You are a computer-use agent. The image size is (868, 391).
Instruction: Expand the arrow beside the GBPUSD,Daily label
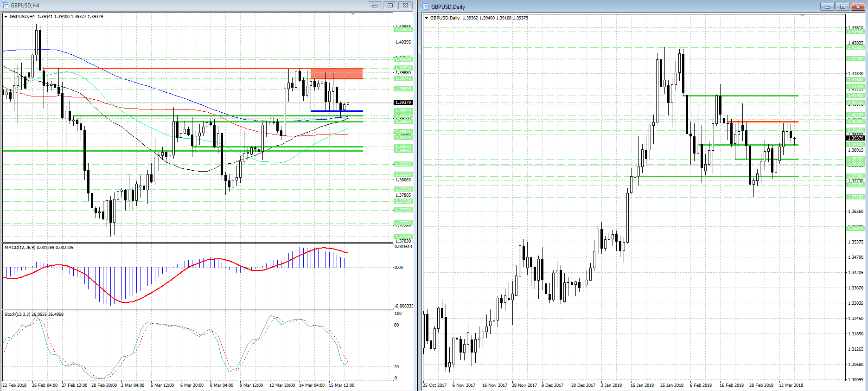[x=427, y=18]
